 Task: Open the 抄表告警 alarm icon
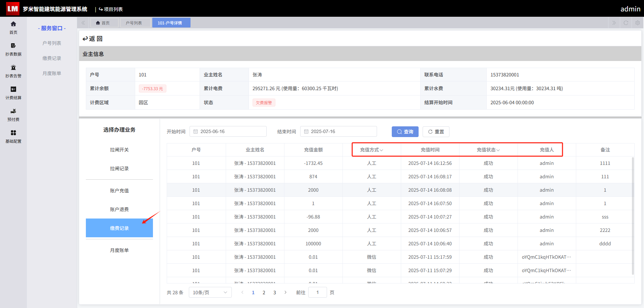point(13,68)
